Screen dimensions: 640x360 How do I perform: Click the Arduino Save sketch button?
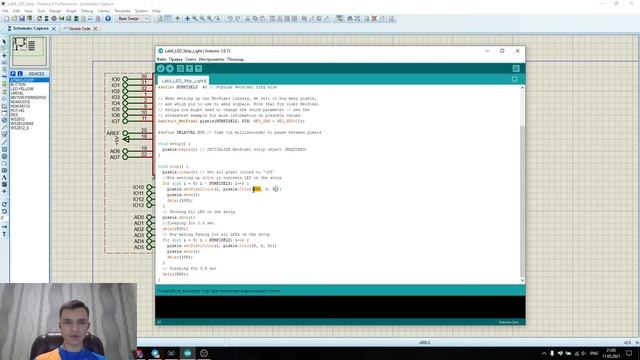(198, 69)
